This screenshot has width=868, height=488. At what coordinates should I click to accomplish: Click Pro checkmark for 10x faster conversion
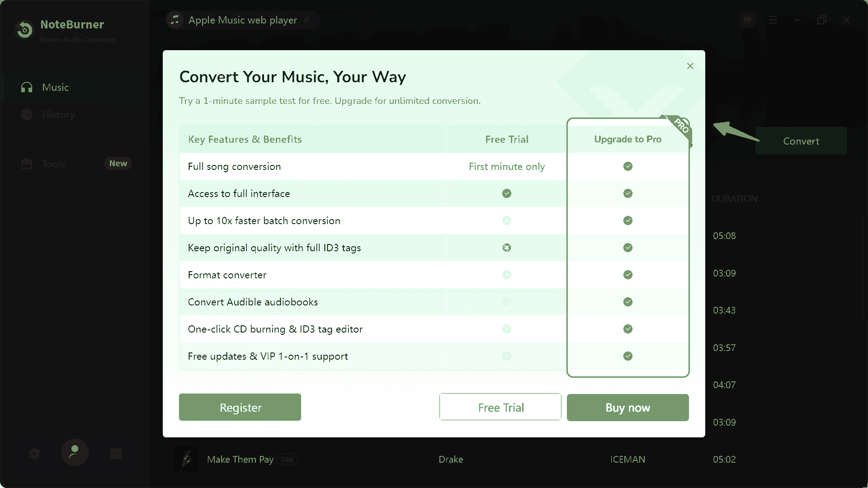click(628, 221)
